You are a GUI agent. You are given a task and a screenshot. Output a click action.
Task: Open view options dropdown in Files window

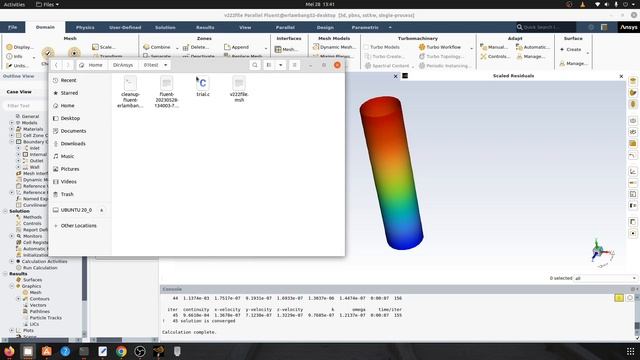(280, 65)
